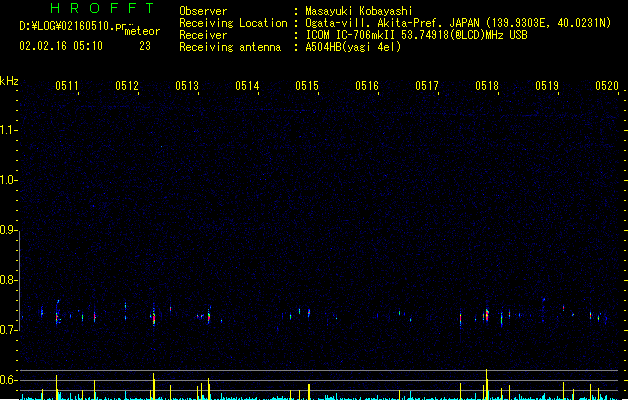Click the 0519 time marker
Image resolution: width=629 pixels, height=400 pixels.
(547, 86)
